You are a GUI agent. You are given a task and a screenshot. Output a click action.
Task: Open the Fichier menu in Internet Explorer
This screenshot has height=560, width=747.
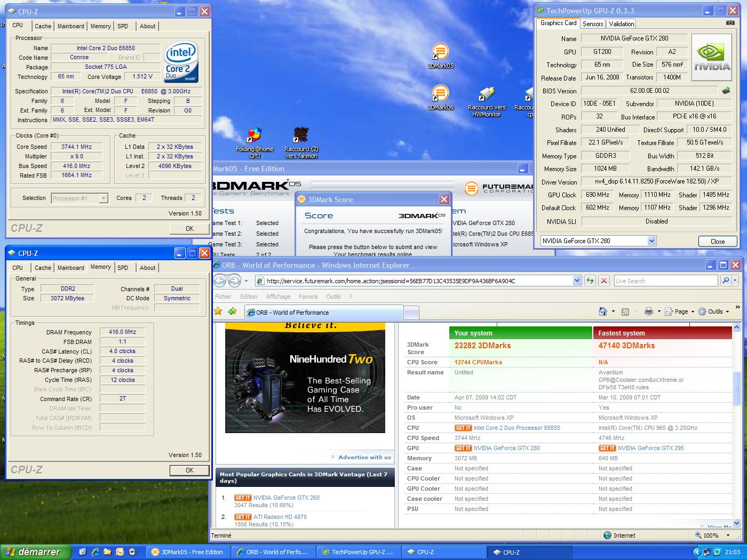(x=224, y=297)
